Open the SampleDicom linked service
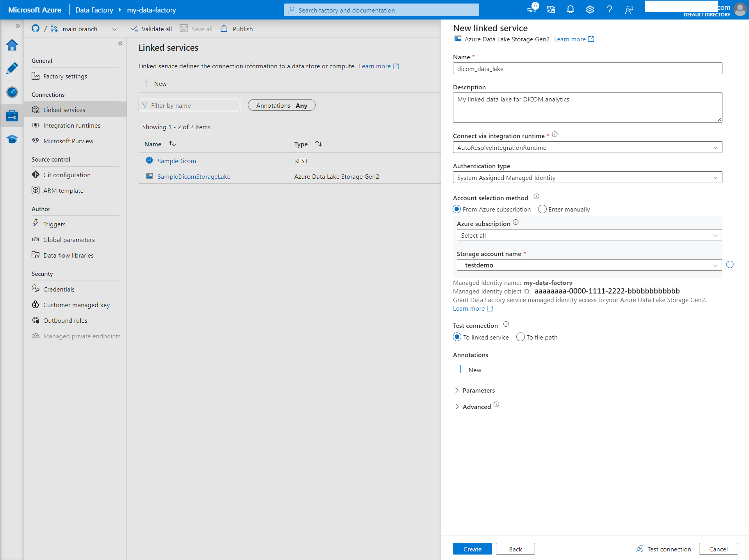The image size is (749, 560). tap(177, 161)
